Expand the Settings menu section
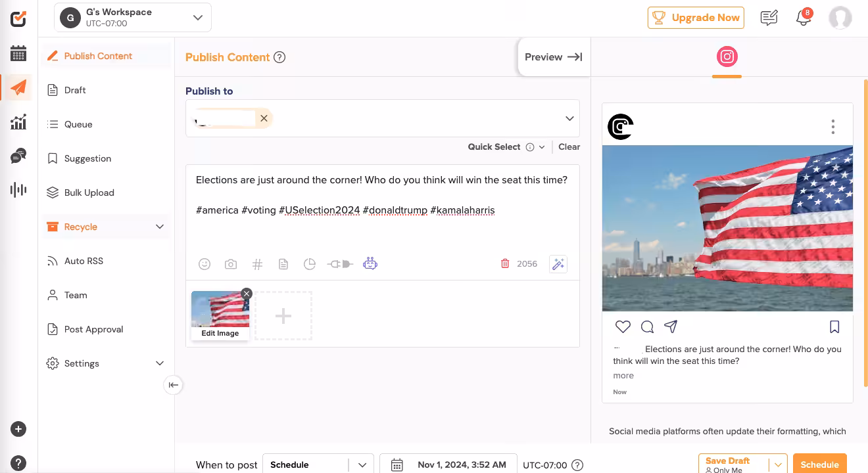 tap(159, 363)
